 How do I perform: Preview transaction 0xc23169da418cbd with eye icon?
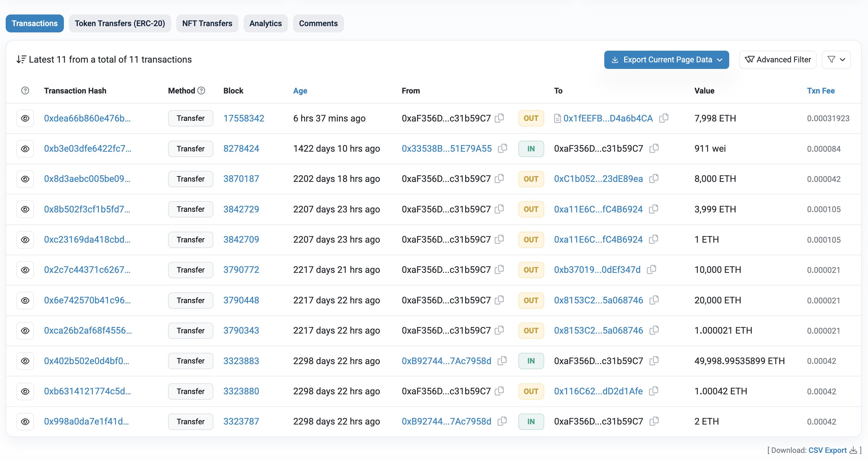click(x=25, y=239)
